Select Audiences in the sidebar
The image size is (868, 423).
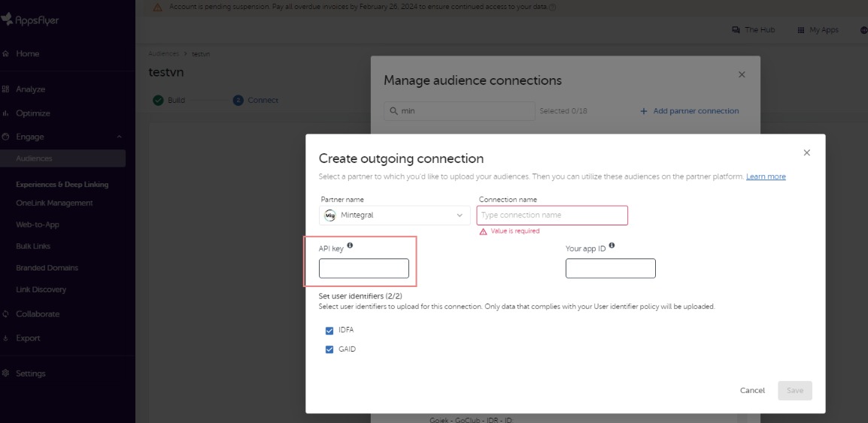[x=35, y=158]
